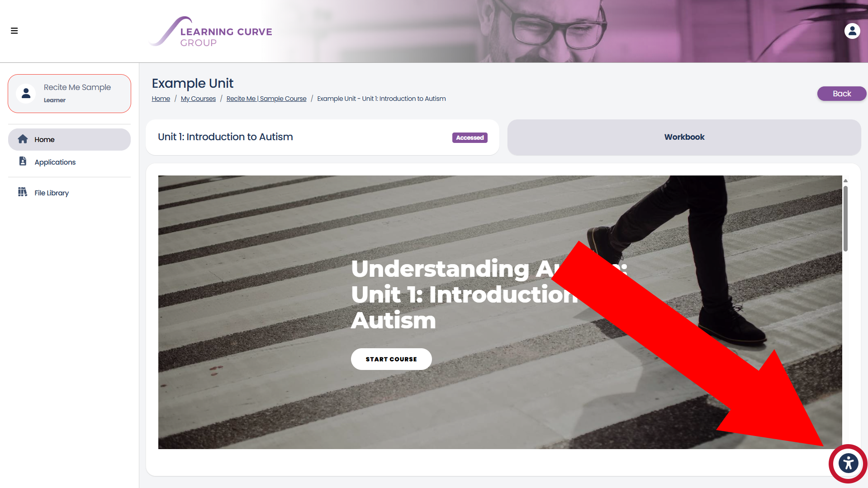Click the learner avatar icon

pyautogui.click(x=26, y=94)
